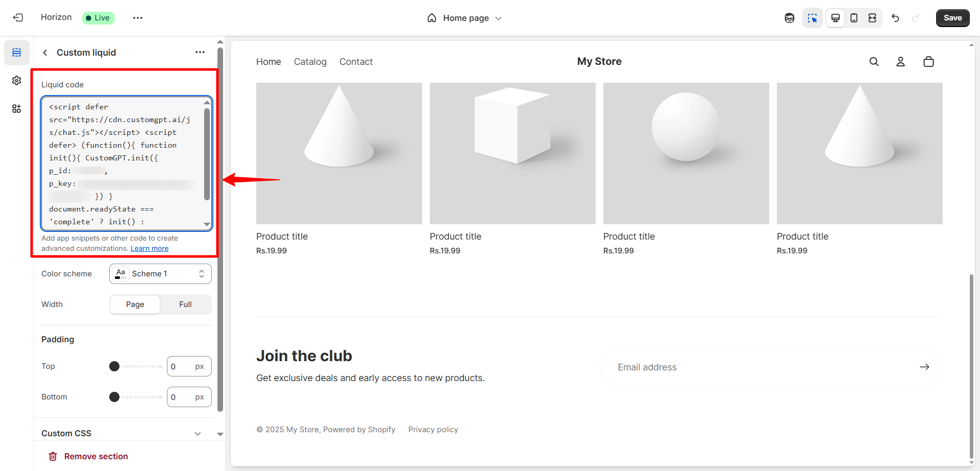Open the Apps sidebar icon
The image size is (980, 471).
(x=17, y=109)
